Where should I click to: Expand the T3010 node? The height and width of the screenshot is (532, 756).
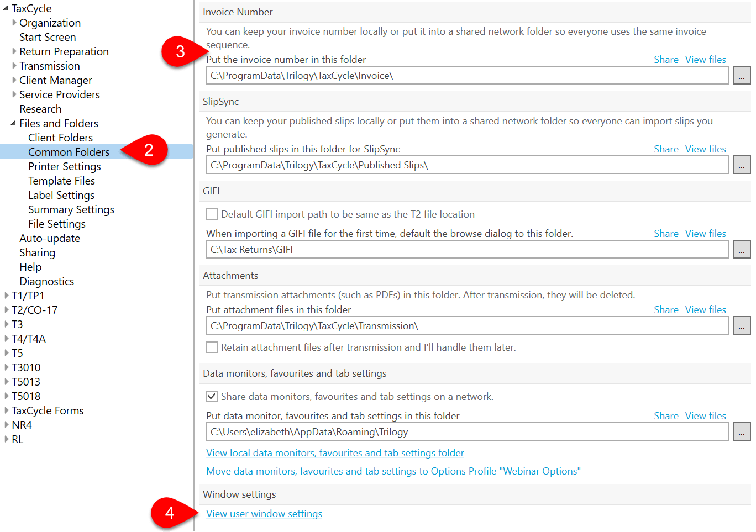point(6,367)
